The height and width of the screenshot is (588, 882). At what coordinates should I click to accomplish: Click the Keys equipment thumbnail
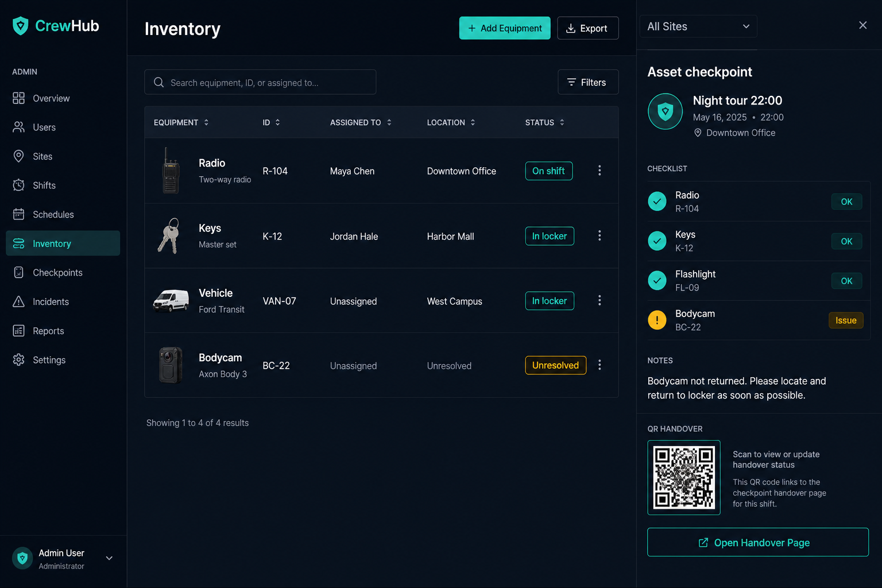coord(169,235)
